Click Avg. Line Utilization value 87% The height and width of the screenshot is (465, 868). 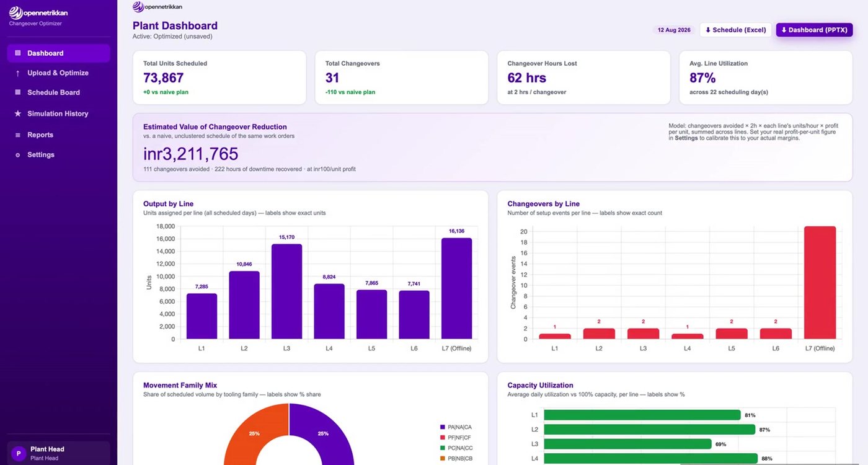(703, 78)
